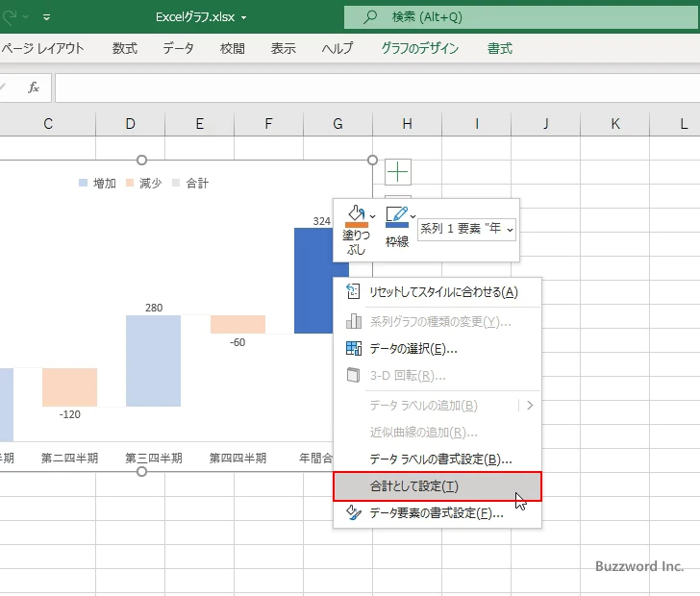Image resolution: width=700 pixels, height=596 pixels.
Task: Click the data label 280
Action: tap(154, 308)
